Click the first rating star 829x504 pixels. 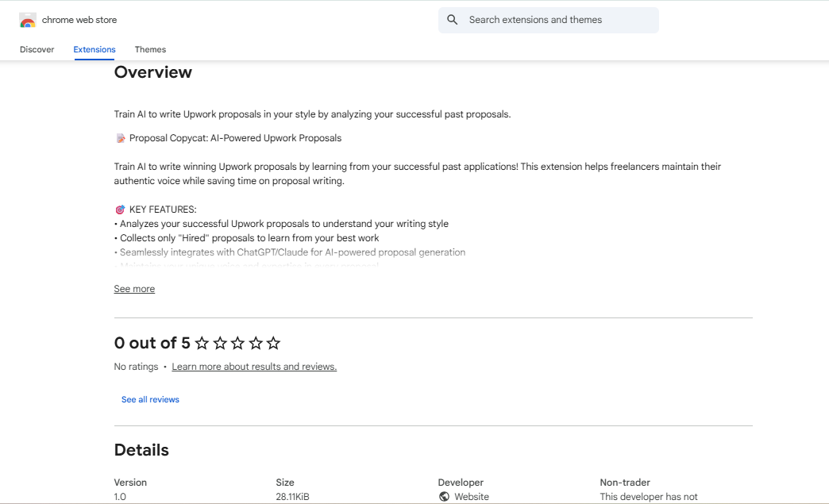click(202, 344)
